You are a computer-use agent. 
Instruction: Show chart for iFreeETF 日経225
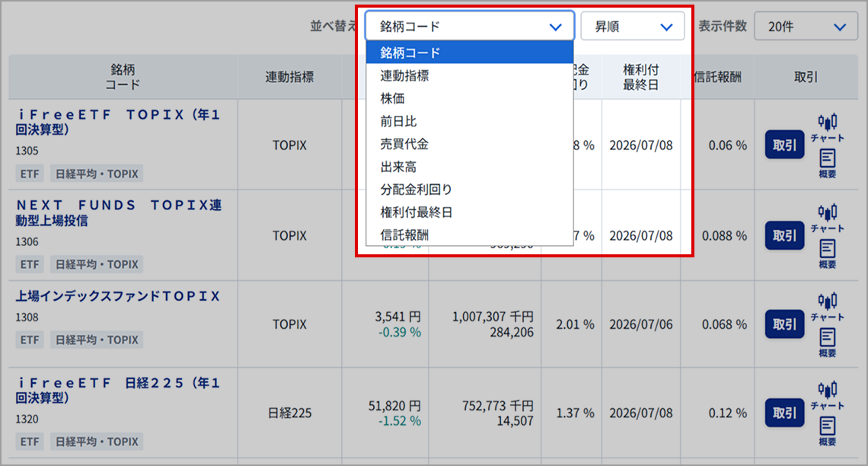click(827, 394)
